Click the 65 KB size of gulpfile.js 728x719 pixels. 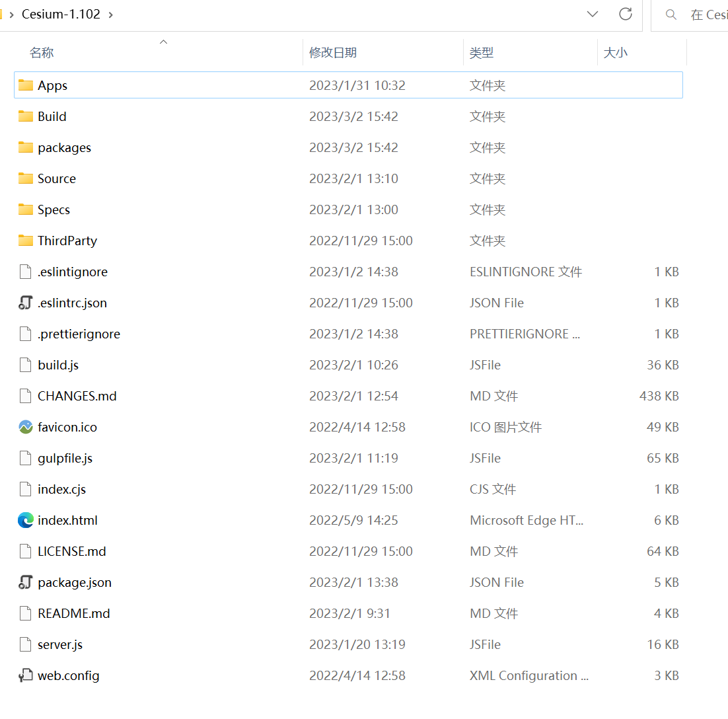(x=663, y=459)
